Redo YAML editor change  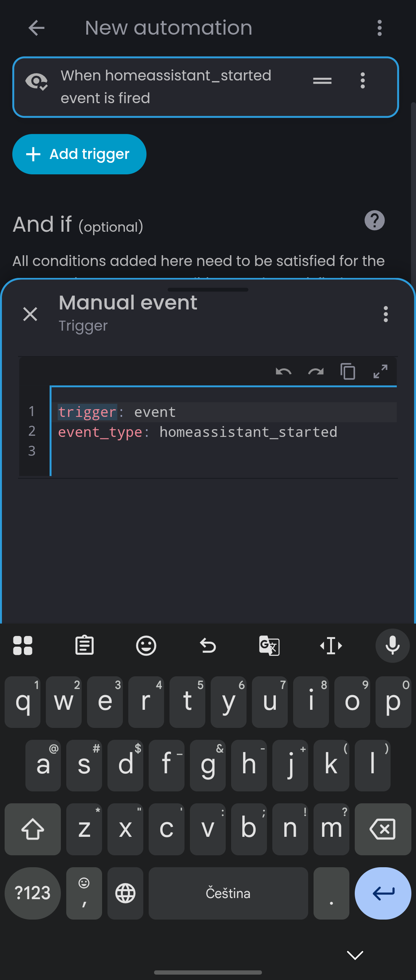coord(316,372)
